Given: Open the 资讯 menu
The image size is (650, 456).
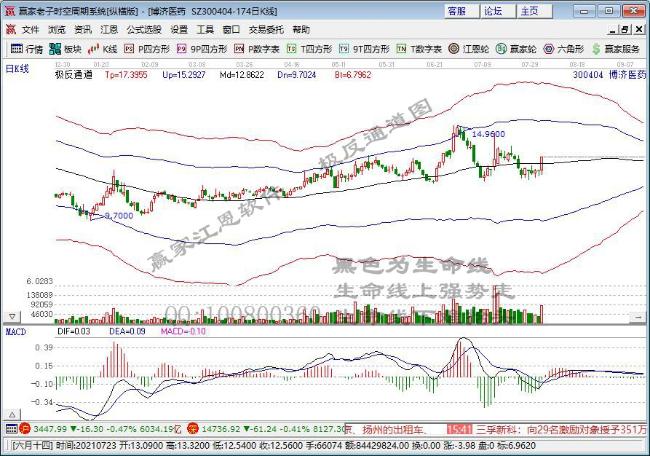Looking at the screenshot, I should [x=82, y=29].
